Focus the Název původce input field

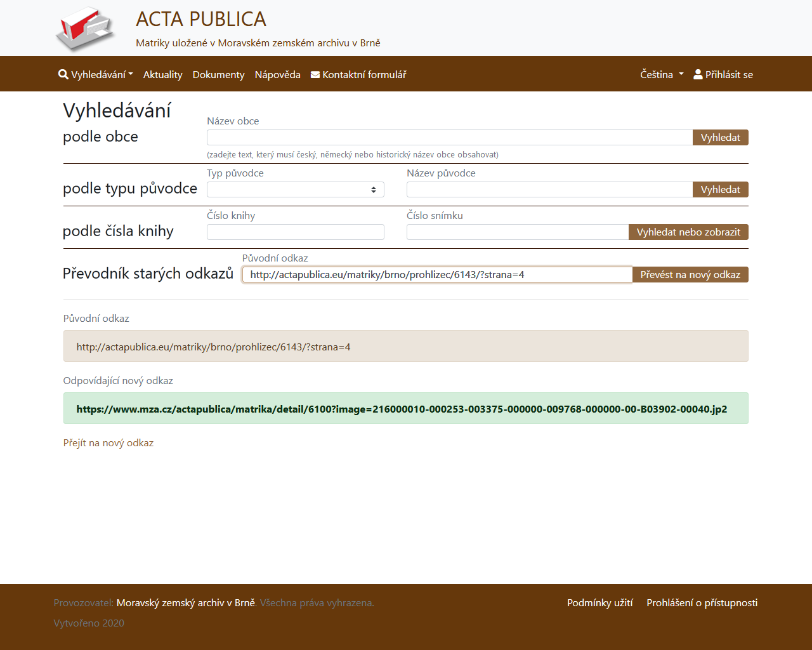[x=549, y=190]
